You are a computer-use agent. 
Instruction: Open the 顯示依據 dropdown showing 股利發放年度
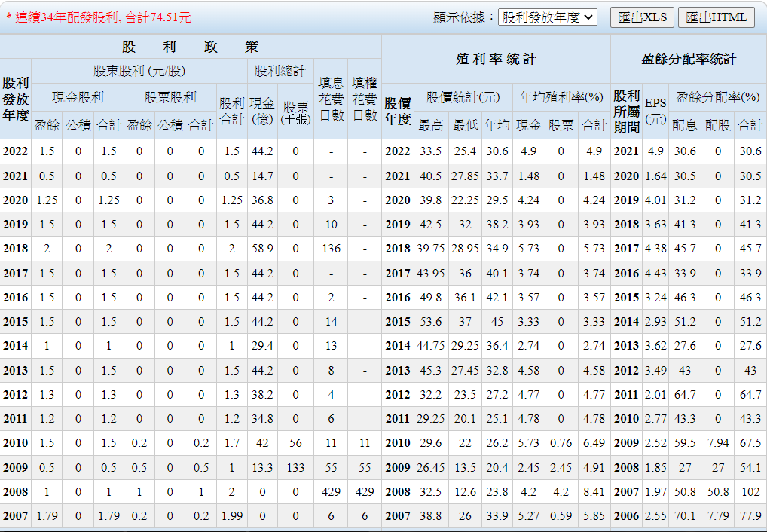point(547,17)
